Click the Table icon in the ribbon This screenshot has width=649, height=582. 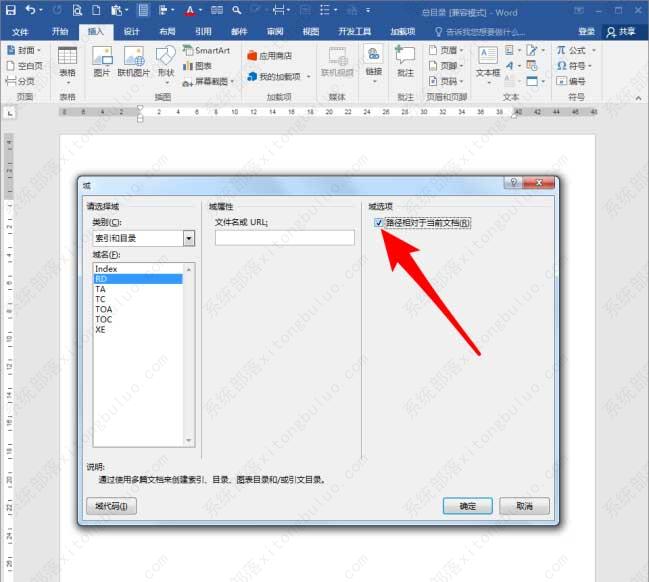click(x=67, y=60)
